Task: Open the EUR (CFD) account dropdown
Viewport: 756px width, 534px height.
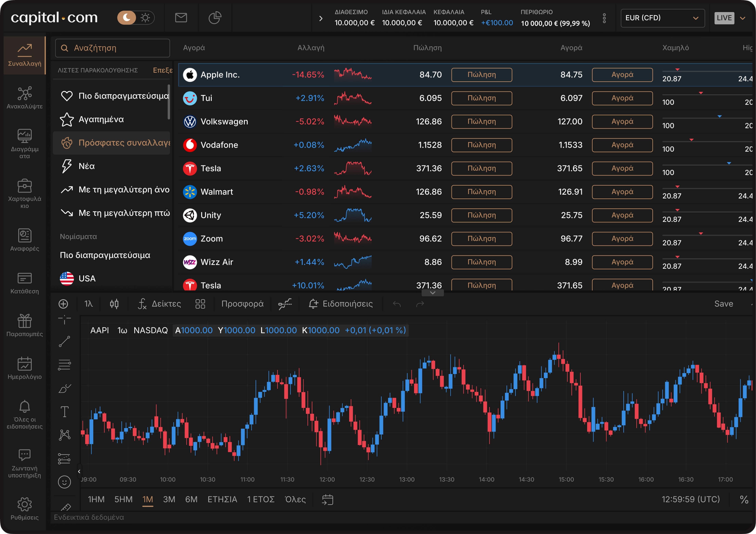Action: [662, 18]
